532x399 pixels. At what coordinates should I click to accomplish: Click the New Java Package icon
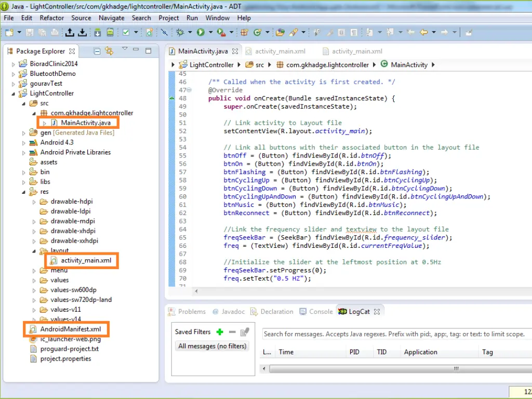[x=244, y=33]
